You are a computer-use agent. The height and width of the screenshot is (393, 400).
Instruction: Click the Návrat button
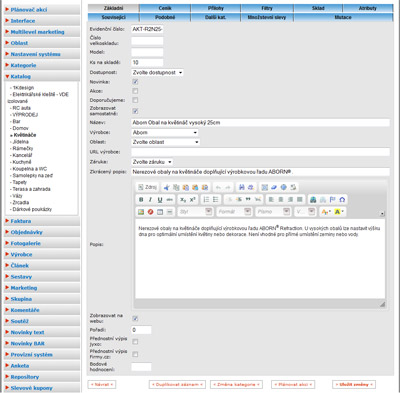102,384
